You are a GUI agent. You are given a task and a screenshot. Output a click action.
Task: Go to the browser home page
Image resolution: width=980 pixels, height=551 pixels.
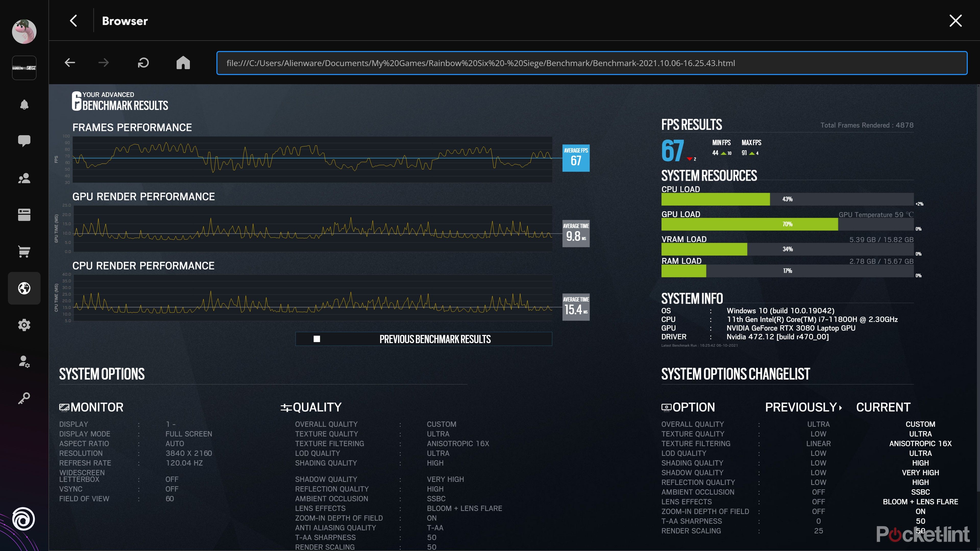[x=183, y=63]
